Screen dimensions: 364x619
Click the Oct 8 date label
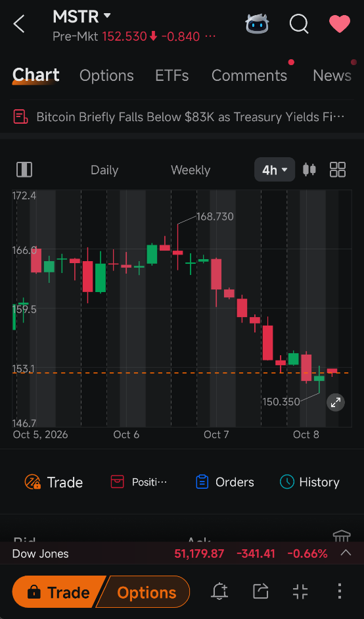click(306, 435)
